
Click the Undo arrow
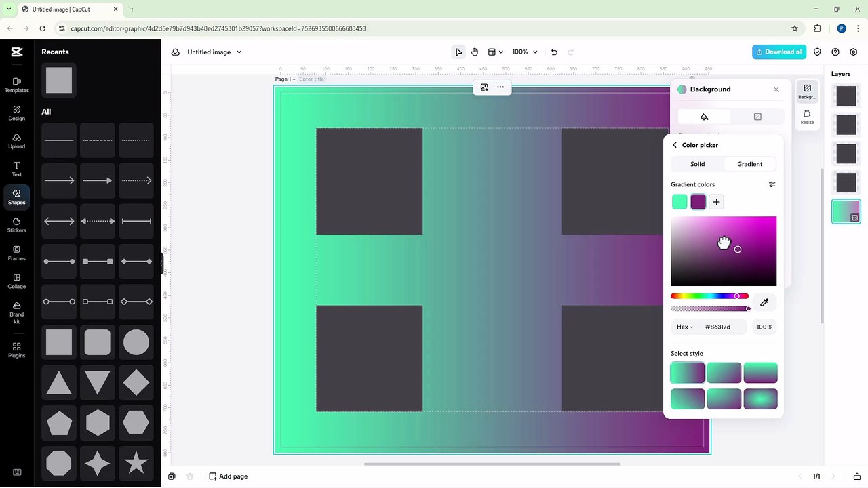coord(554,52)
